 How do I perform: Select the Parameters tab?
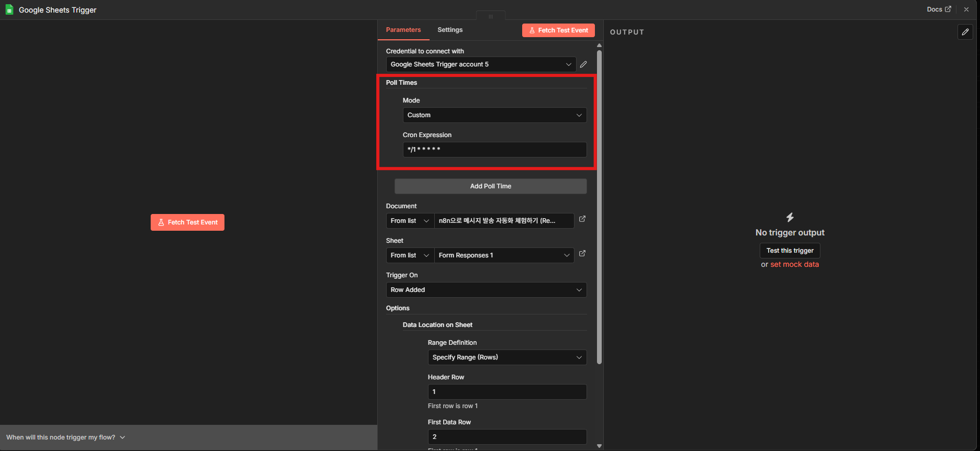coord(403,30)
